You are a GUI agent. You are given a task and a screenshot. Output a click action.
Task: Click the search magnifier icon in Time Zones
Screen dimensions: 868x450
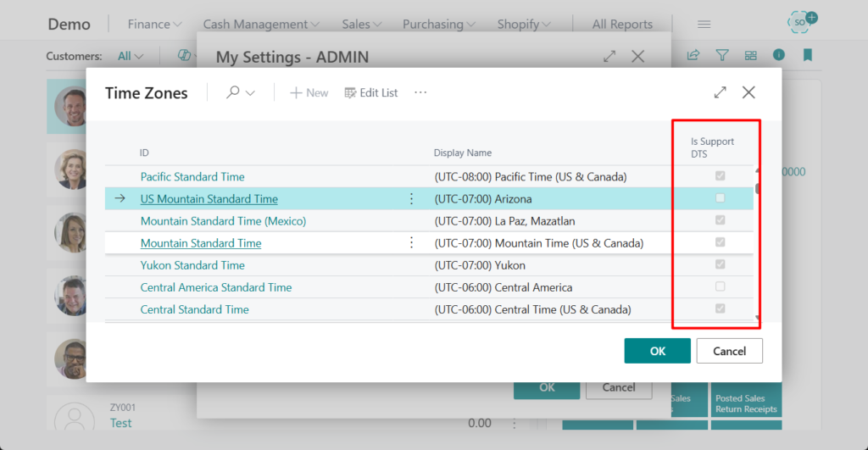(x=233, y=92)
